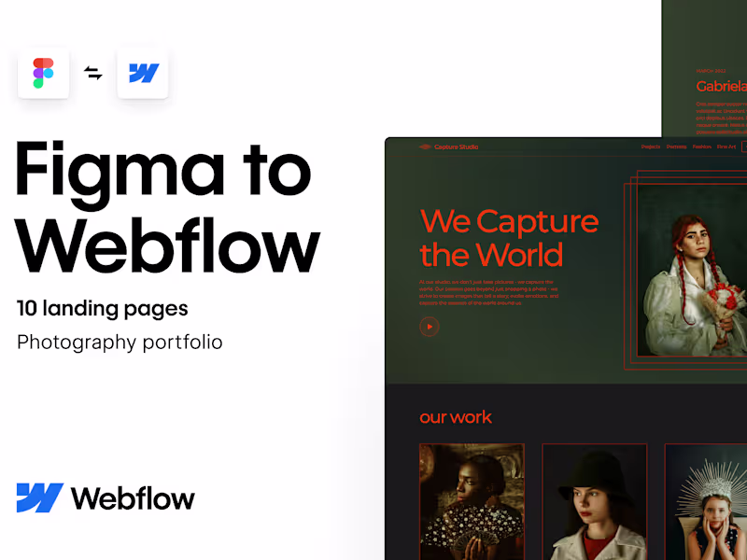Select the woman with fan thumbnail
Image resolution: width=747 pixels, height=560 pixels.
point(472,502)
